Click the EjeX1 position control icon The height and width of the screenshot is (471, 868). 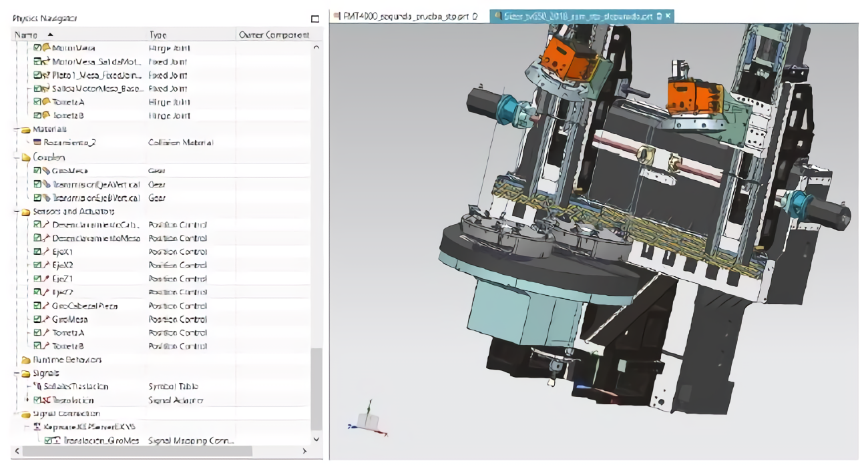coord(46,252)
